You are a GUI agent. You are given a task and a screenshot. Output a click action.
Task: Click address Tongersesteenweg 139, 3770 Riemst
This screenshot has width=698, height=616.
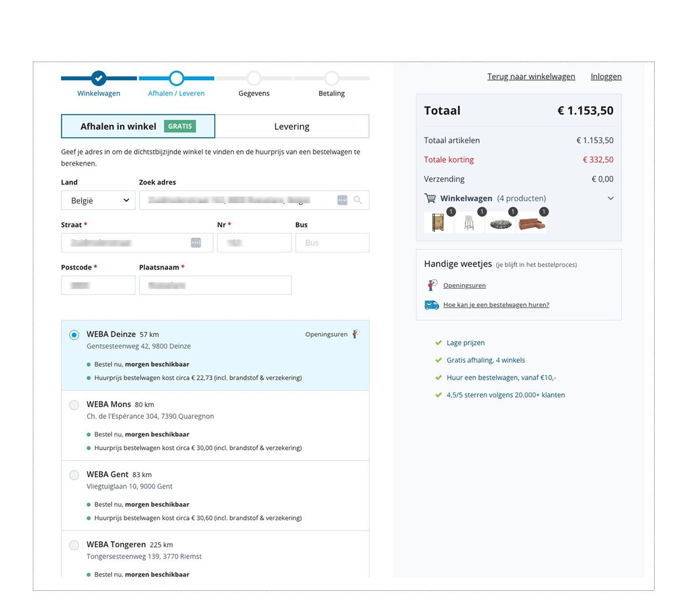(x=144, y=556)
